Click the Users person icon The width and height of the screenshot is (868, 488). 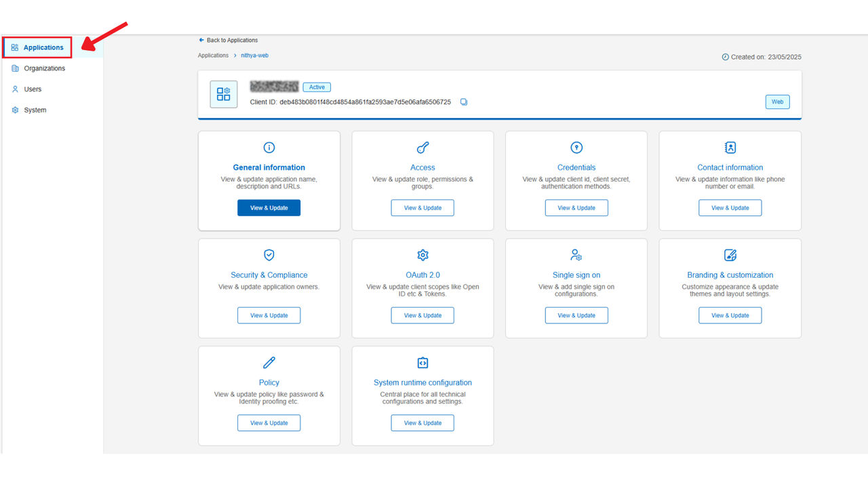15,89
